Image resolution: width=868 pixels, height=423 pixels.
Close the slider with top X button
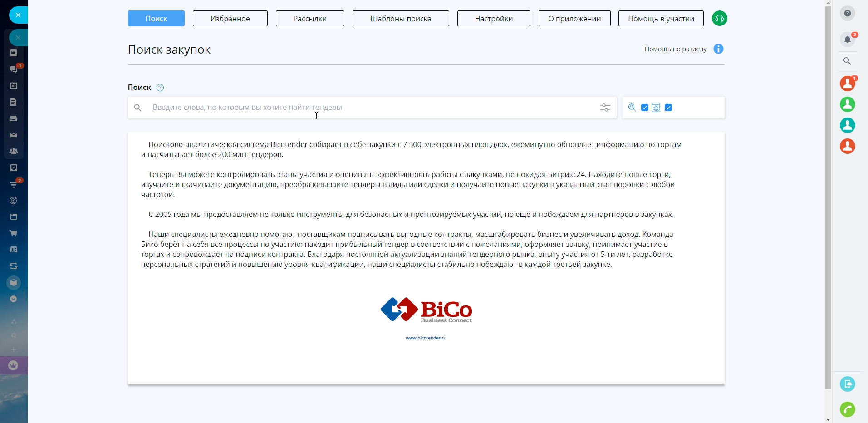click(18, 15)
